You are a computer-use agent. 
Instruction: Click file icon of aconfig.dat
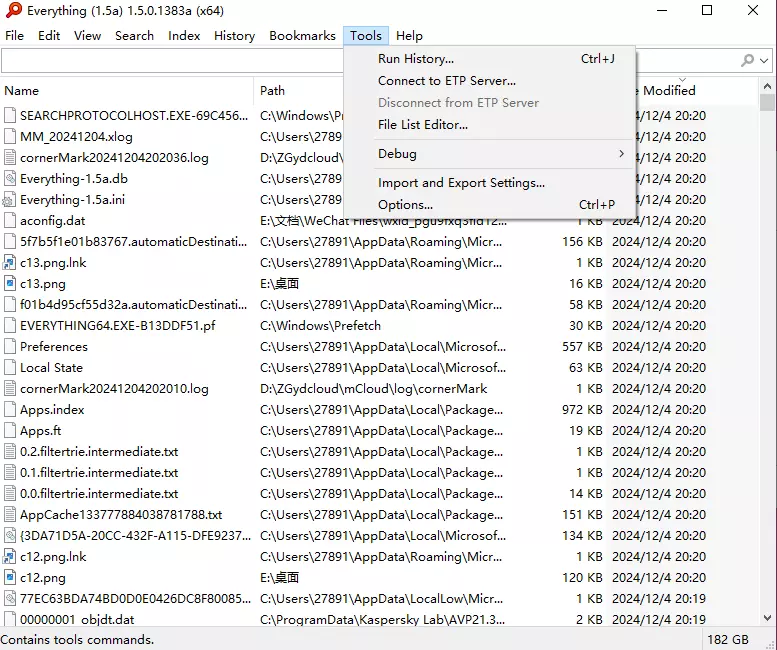coord(9,220)
